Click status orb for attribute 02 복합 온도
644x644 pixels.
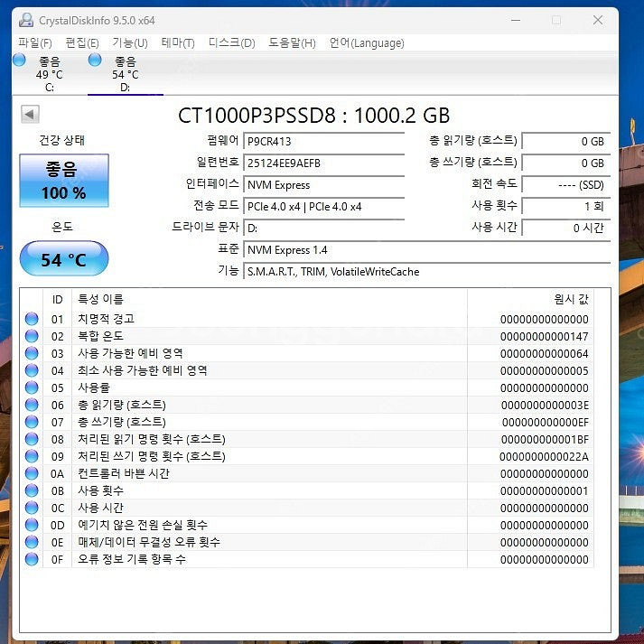pos(33,336)
